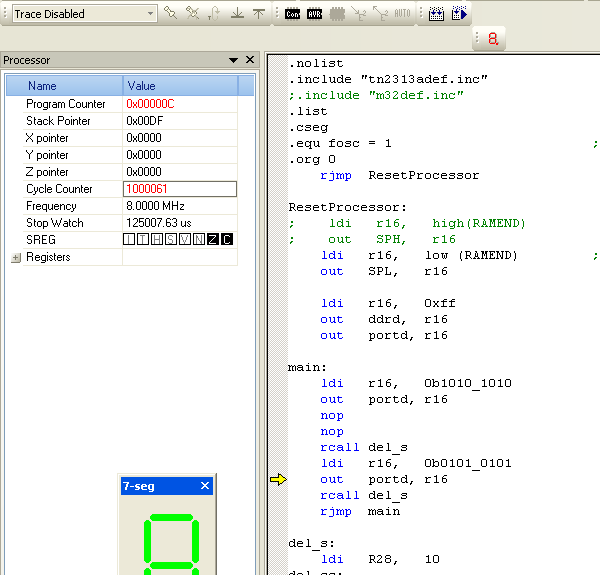Click the Cycle Counter value field
This screenshot has width=600, height=575.
pos(180,189)
